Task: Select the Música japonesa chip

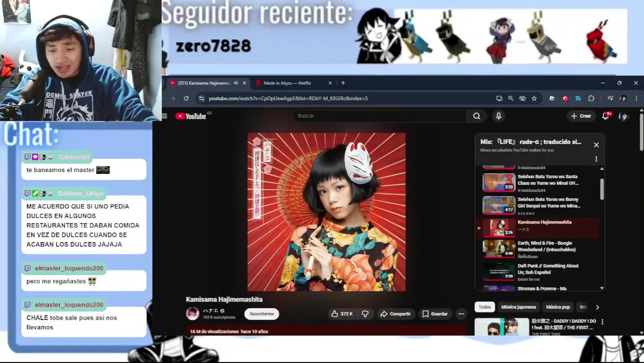Action: click(518, 307)
